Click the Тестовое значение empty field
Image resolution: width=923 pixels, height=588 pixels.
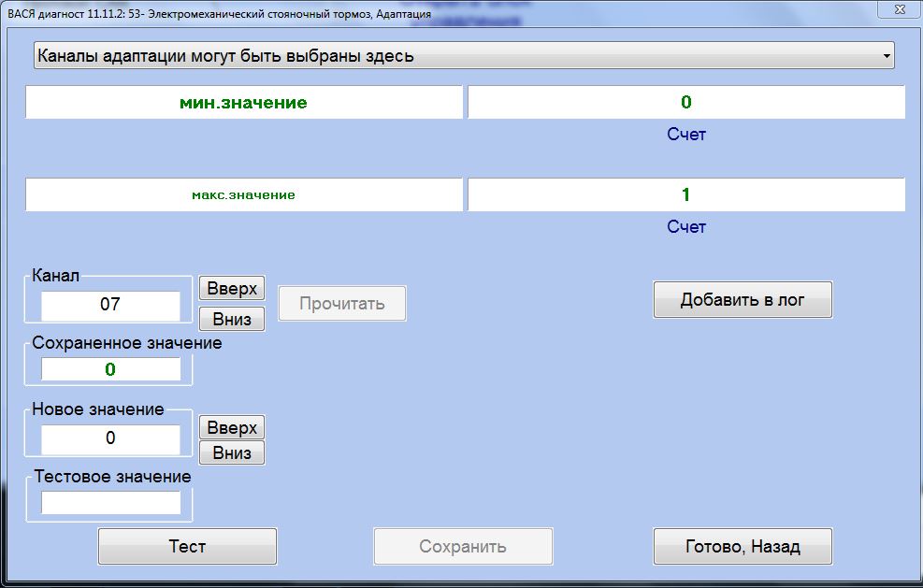(x=110, y=503)
